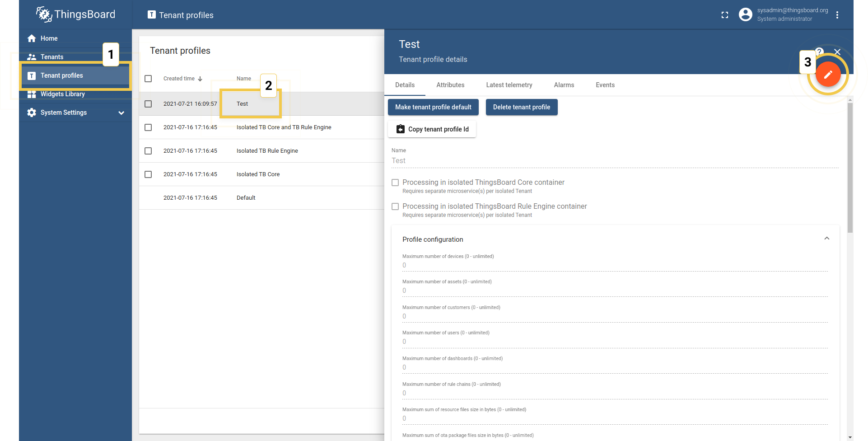868x441 pixels.
Task: Go to Home in sidebar
Action: point(49,38)
